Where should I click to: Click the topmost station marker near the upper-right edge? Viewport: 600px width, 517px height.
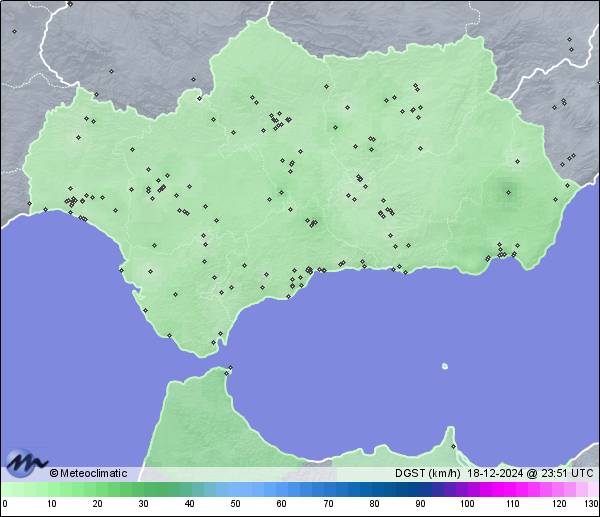[x=569, y=40]
